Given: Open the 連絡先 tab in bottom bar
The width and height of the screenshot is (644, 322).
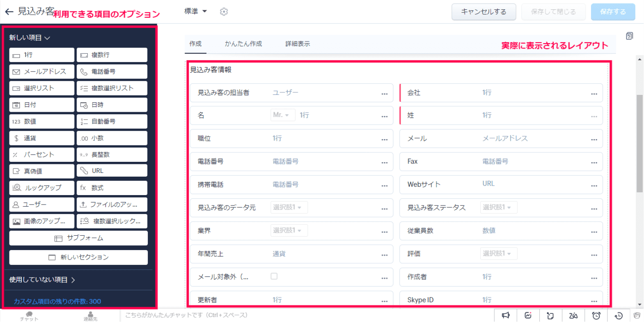Looking at the screenshot, I should pos(91,316).
